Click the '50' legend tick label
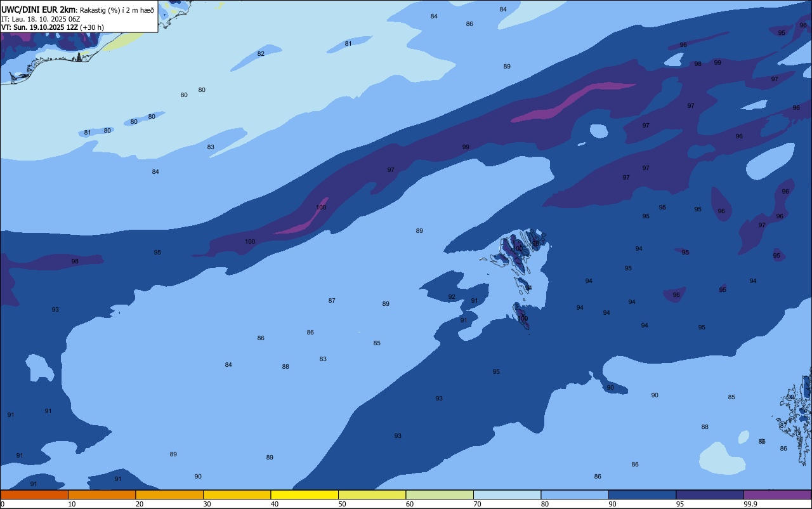 342,504
